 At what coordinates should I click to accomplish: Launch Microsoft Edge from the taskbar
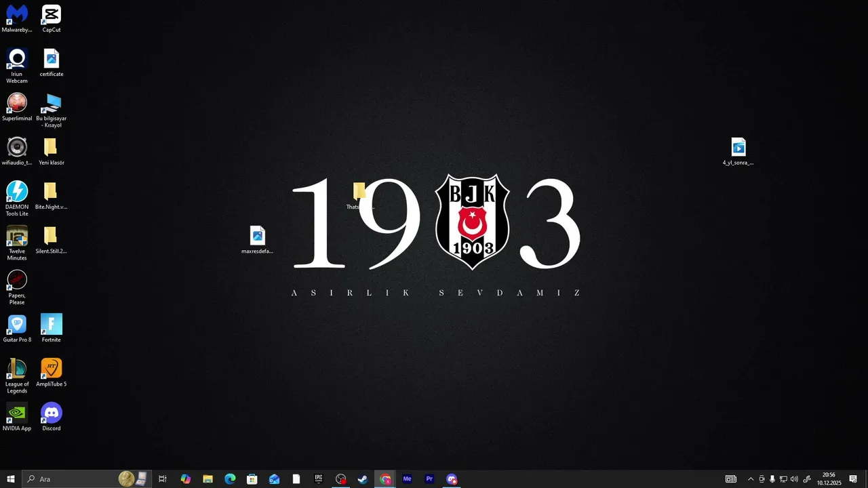[x=230, y=479]
